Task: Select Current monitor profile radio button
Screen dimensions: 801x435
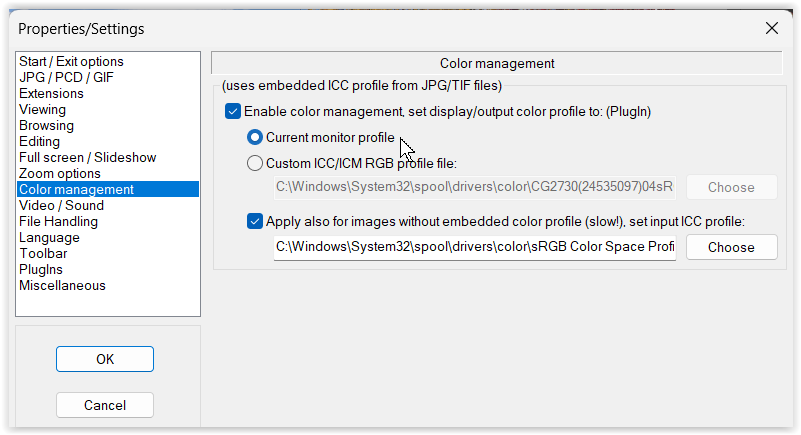Action: point(255,138)
